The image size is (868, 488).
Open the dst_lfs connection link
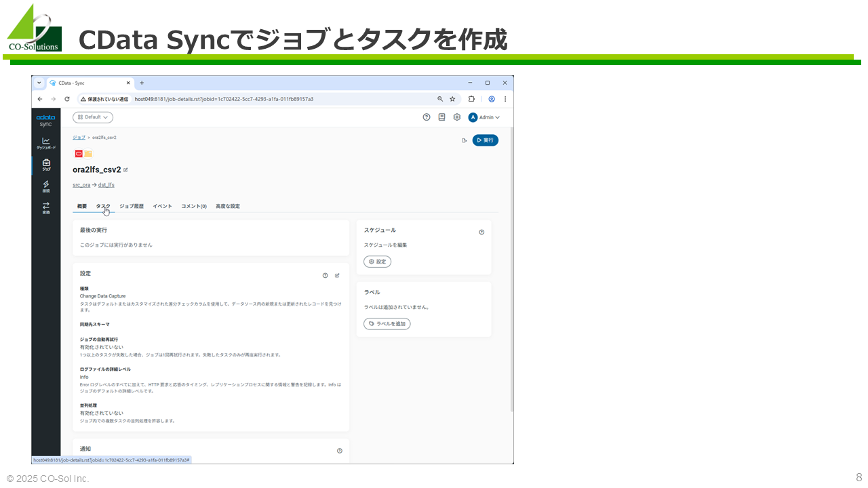(x=106, y=185)
